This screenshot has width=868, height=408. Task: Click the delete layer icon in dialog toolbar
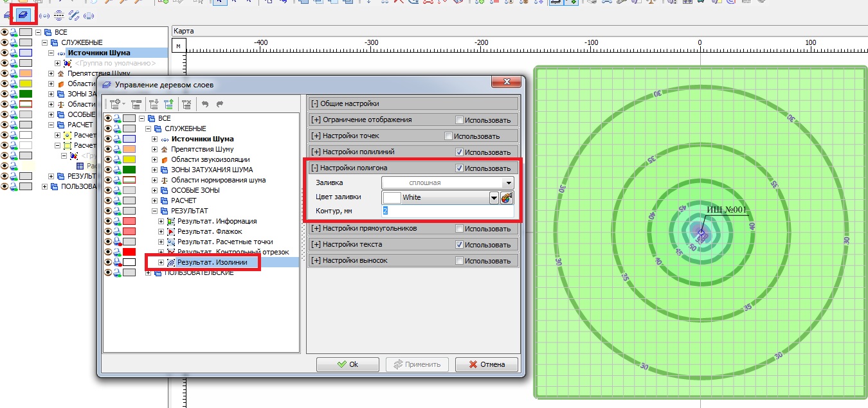tap(186, 103)
